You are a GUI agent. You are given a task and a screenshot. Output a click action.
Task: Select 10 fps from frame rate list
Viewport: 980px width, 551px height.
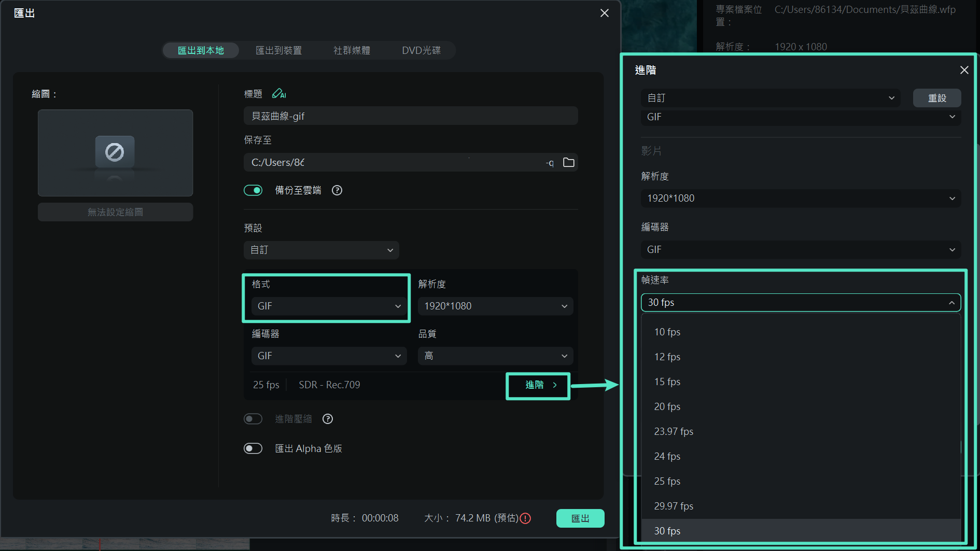801,332
